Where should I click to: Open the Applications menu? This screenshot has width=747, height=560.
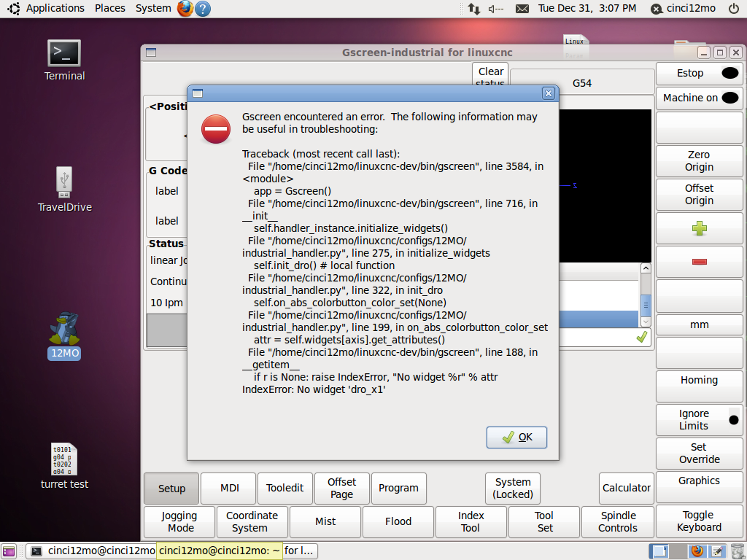(x=55, y=9)
